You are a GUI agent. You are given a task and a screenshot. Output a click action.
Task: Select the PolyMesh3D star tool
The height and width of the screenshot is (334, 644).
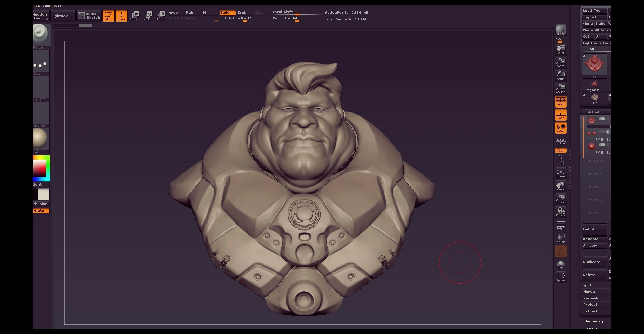coord(595,86)
